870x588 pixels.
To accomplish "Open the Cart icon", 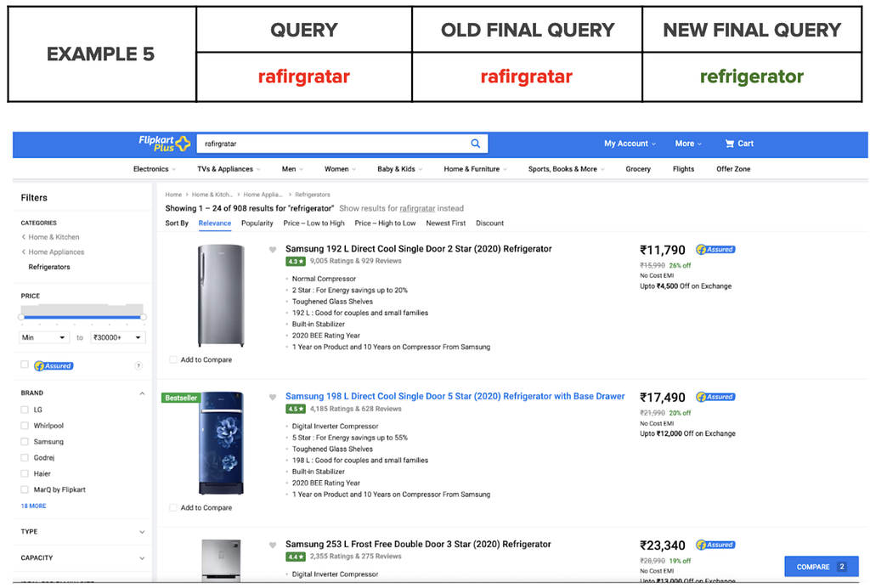I will (730, 144).
